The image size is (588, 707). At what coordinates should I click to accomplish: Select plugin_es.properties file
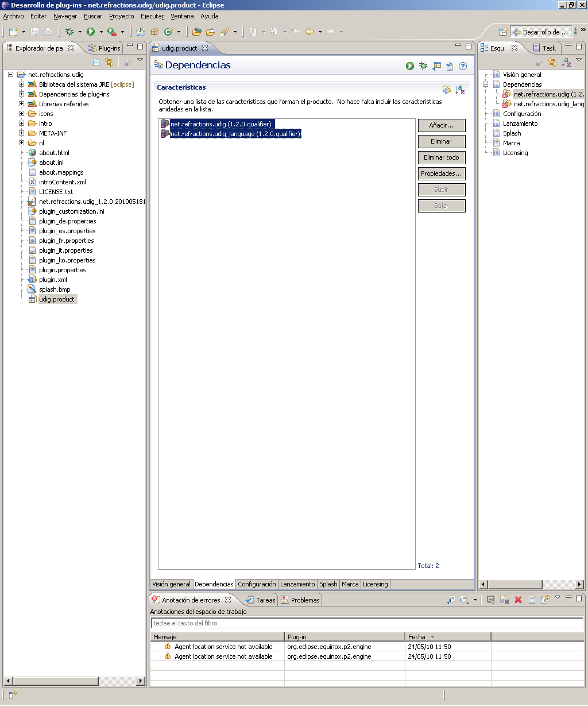[x=67, y=231]
